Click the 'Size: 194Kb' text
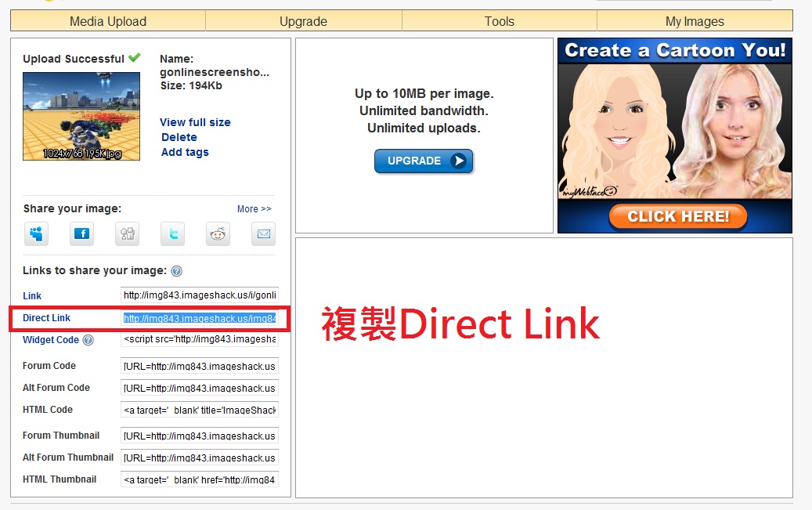Viewport: 812px width, 510px height. point(191,85)
